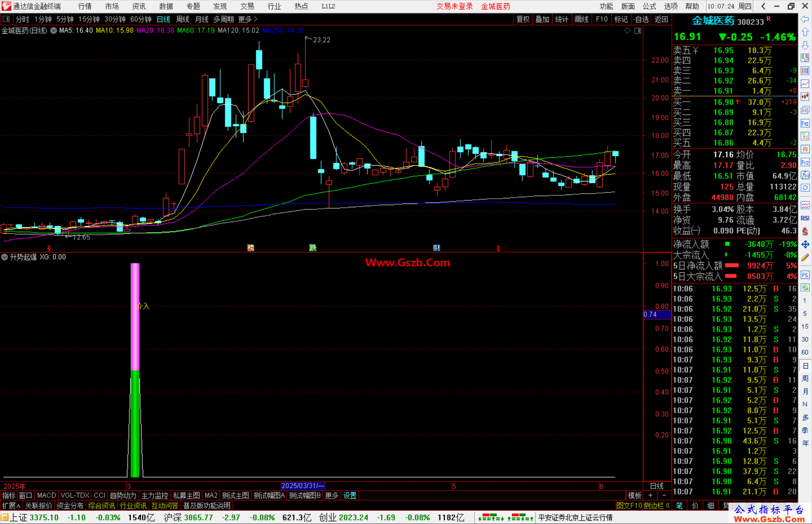Open the 选项 options menu
Screen dimensions: 812x524
[x=671, y=6]
